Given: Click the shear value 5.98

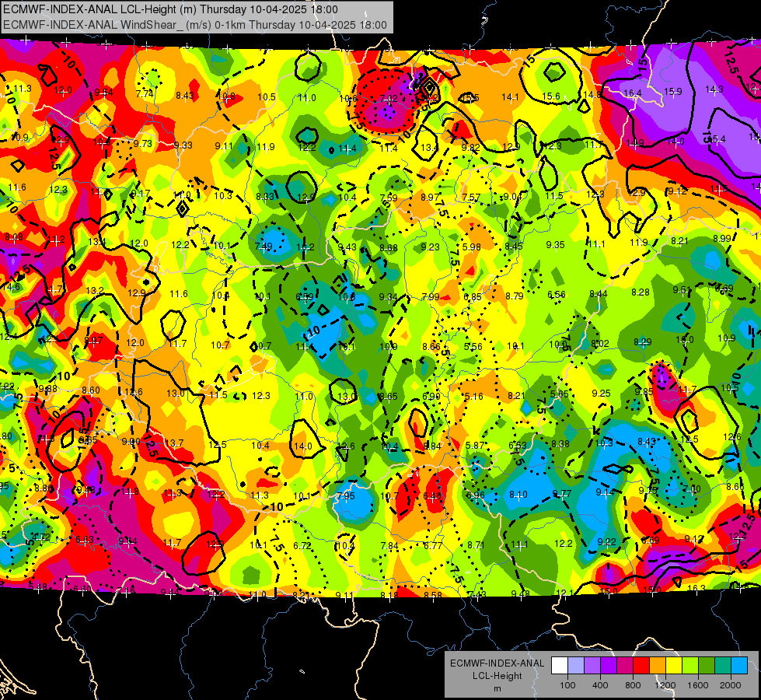Looking at the screenshot, I should tap(472, 247).
